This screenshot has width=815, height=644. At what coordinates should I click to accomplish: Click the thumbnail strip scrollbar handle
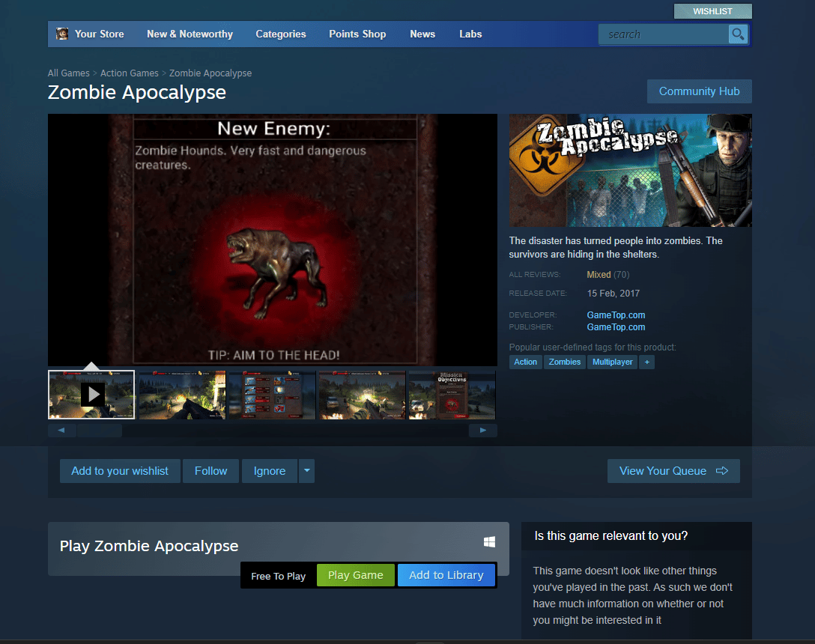tap(100, 431)
